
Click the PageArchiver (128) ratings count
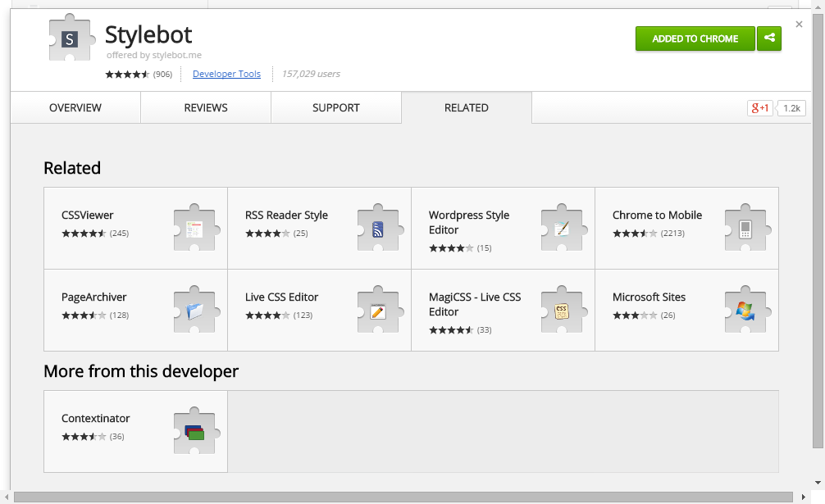(120, 316)
